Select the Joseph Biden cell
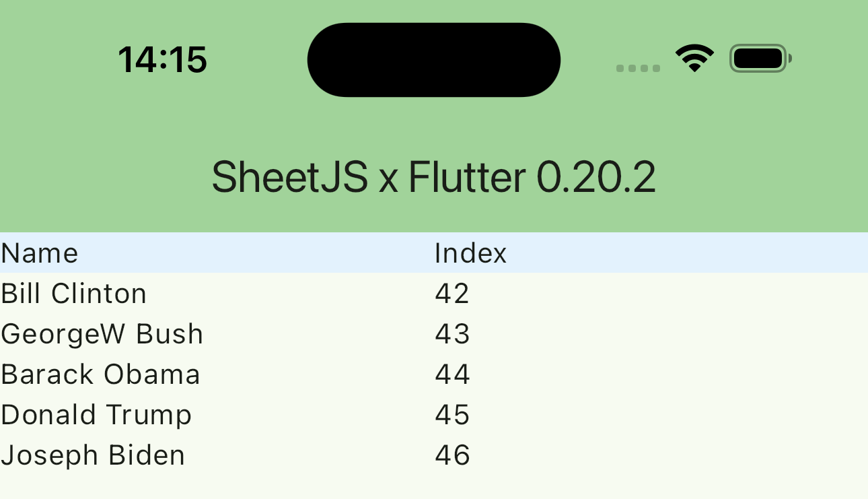 pos(93,455)
